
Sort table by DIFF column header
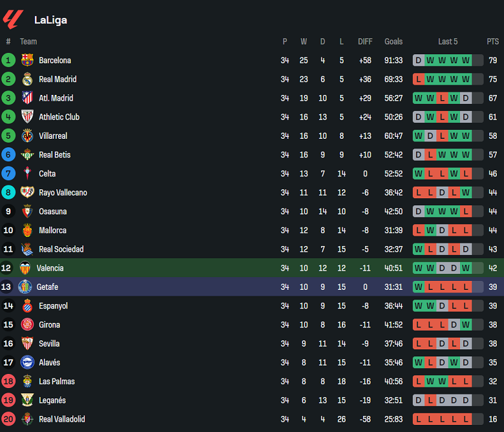click(365, 41)
